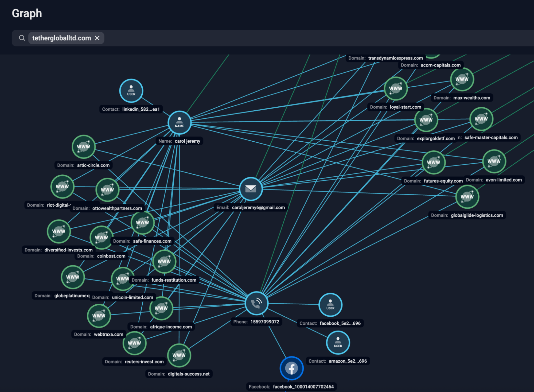Click the Domain: avon-limited.com label

pos(494,180)
